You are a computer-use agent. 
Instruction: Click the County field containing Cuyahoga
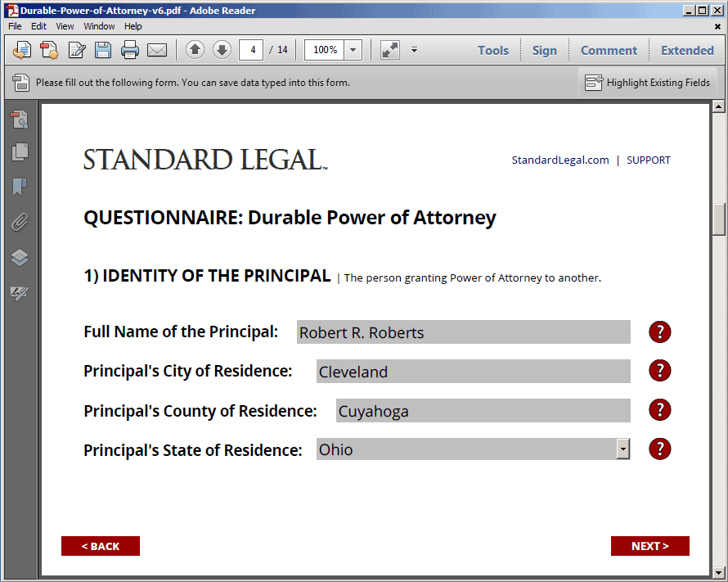tap(483, 411)
